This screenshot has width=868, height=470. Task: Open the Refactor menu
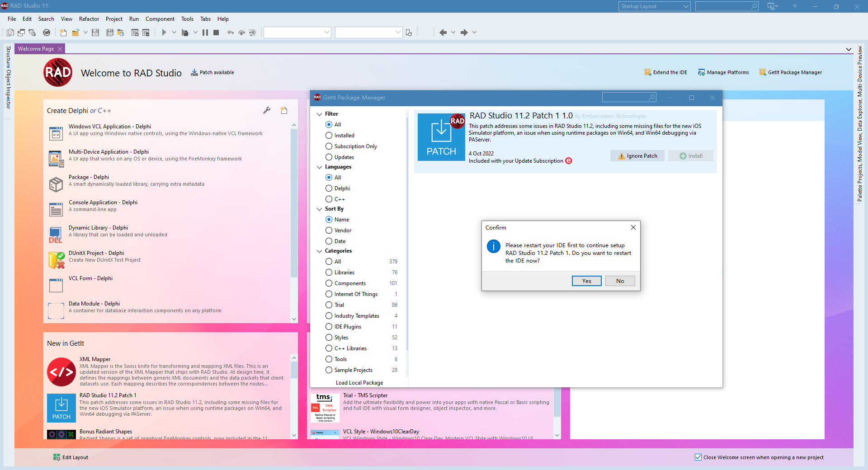click(89, 19)
